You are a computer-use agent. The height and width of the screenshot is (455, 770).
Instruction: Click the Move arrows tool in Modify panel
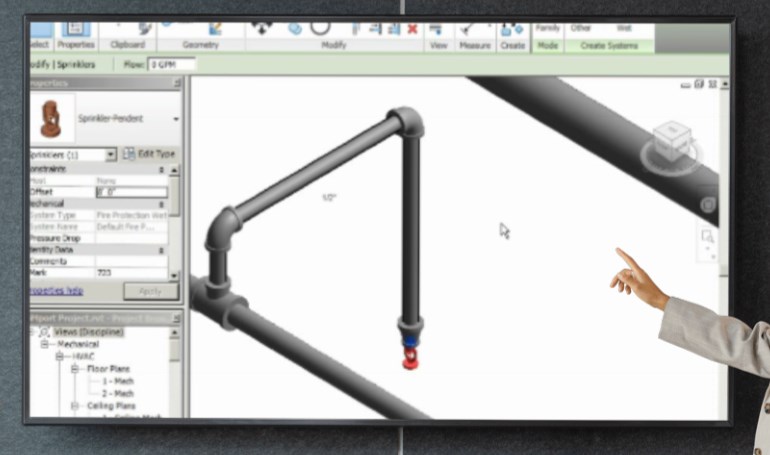pyautogui.click(x=261, y=28)
